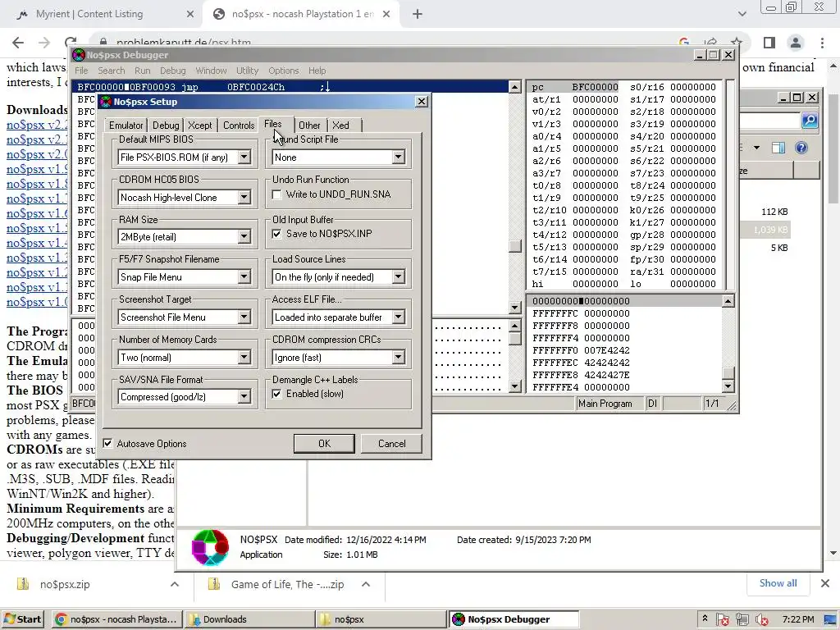Open a new Chrome tab

418,15
